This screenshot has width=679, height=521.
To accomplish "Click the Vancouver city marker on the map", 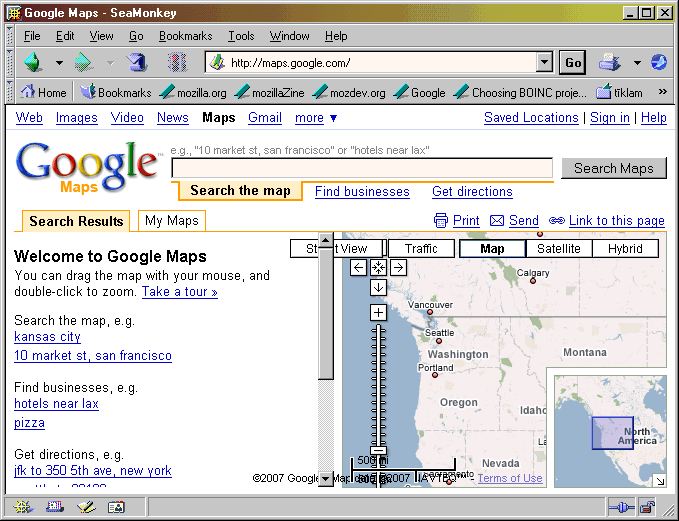I will (430, 312).
